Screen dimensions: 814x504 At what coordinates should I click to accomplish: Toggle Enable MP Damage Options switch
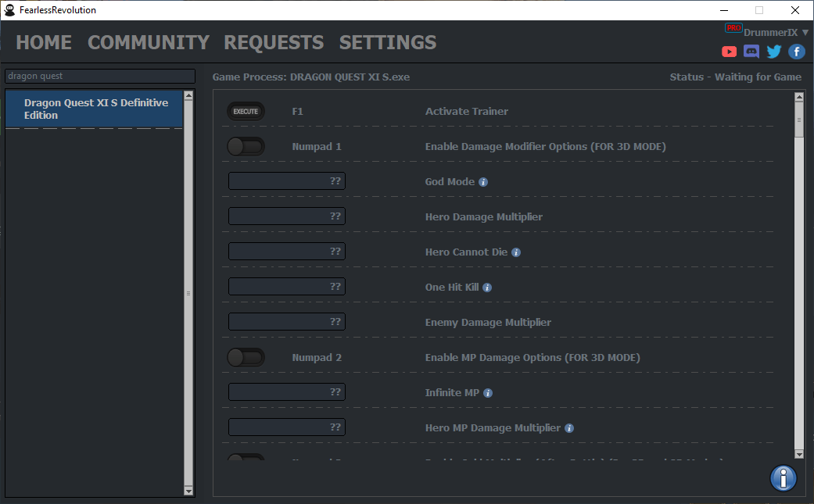(246, 358)
